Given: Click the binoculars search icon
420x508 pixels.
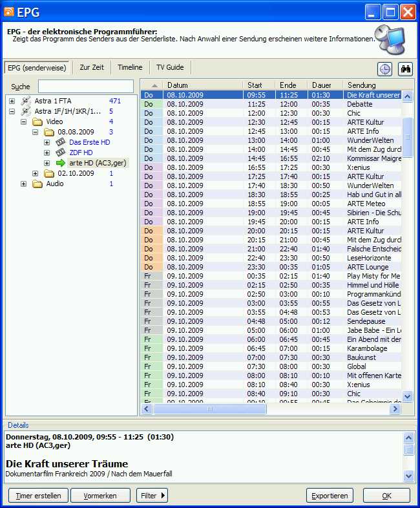Looking at the screenshot, I should (405, 70).
